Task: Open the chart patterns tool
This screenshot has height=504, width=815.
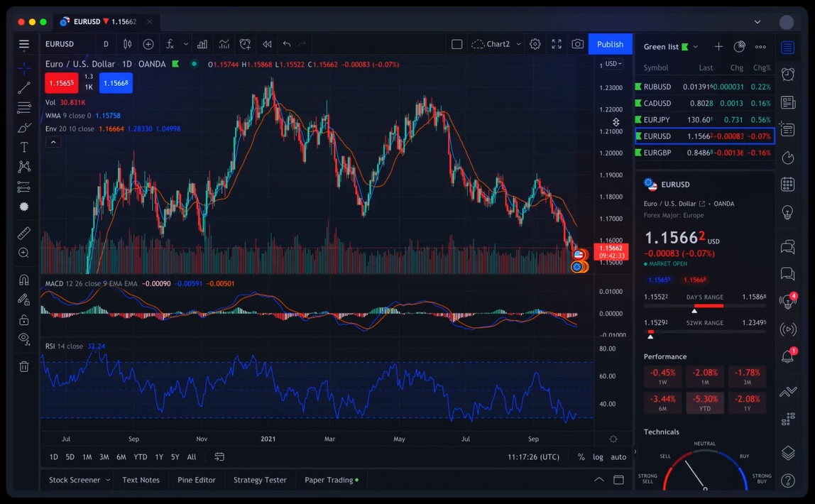Action: tap(24, 167)
